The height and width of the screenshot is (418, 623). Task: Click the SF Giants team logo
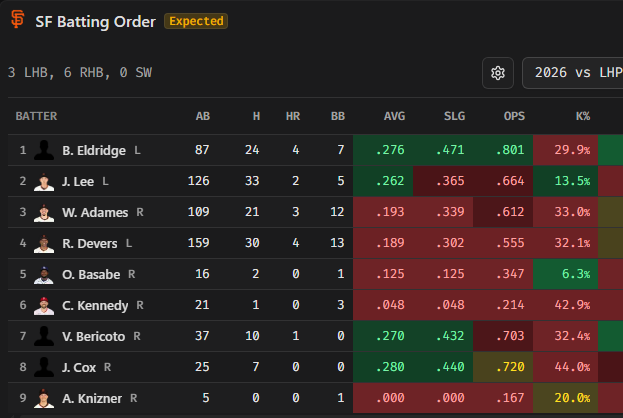click(17, 19)
